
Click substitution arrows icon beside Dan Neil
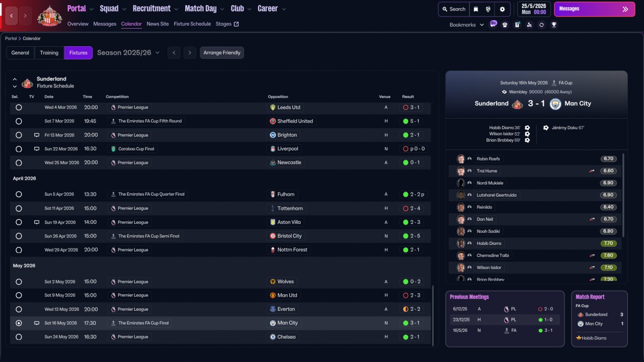point(592,219)
